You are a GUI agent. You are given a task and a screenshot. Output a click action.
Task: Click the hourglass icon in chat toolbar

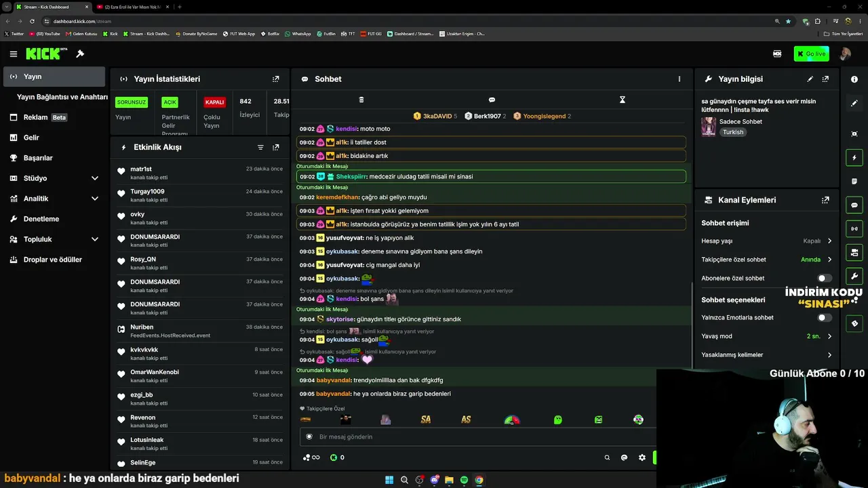pos(622,100)
